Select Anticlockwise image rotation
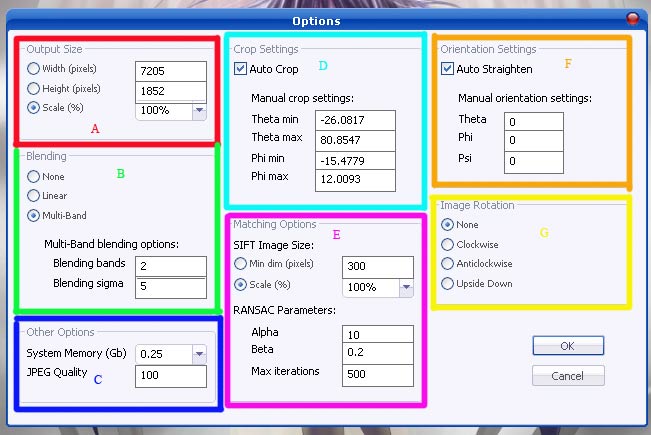The height and width of the screenshot is (435, 651). click(447, 264)
